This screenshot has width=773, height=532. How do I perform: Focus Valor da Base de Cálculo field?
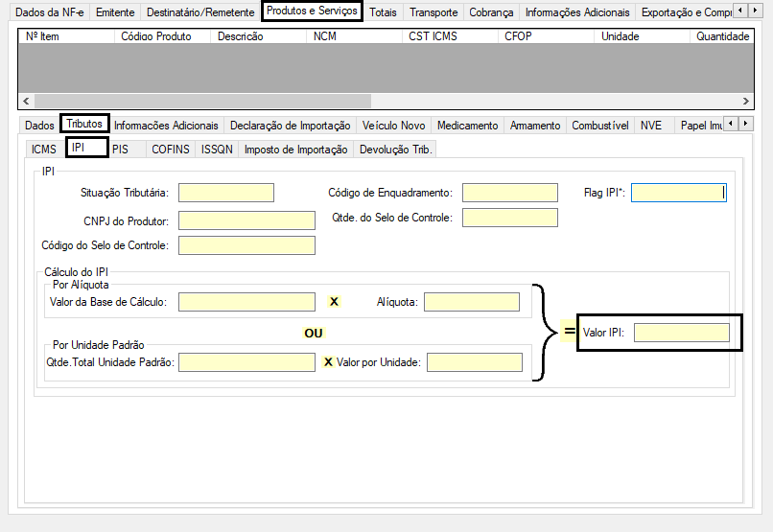246,302
